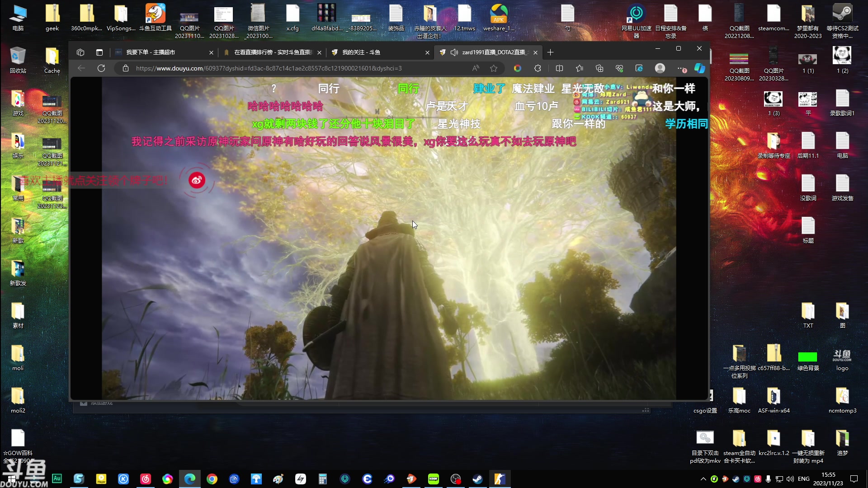Select weshare APK file on desktop
Image resolution: width=868 pixels, height=488 pixels.
[499, 18]
